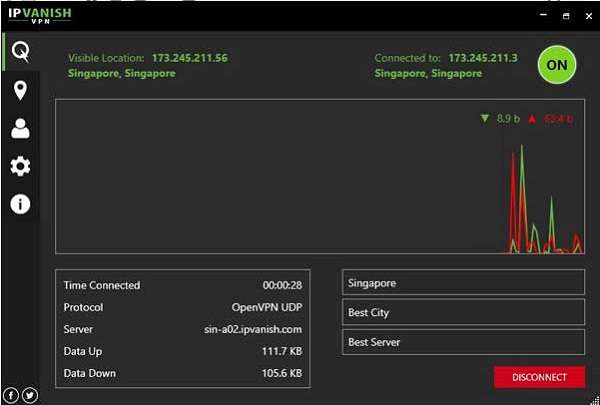
Task: Toggle the green ON connection switch
Action: [557, 66]
